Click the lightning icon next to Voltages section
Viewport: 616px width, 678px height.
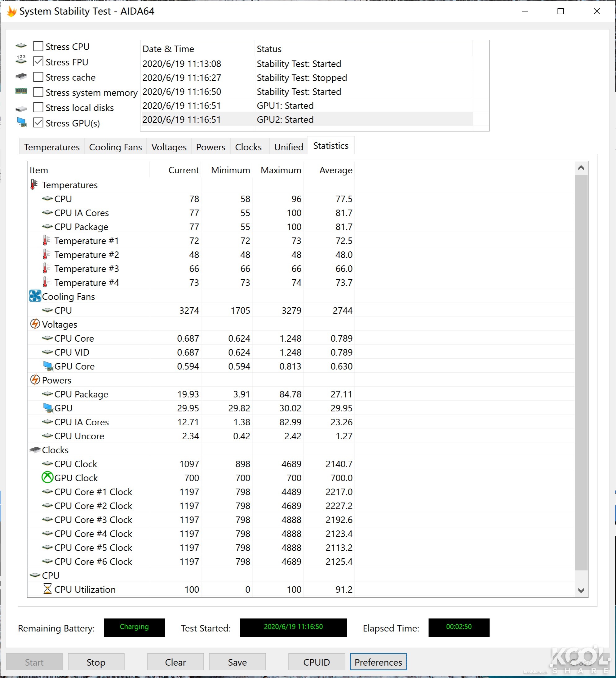click(36, 324)
